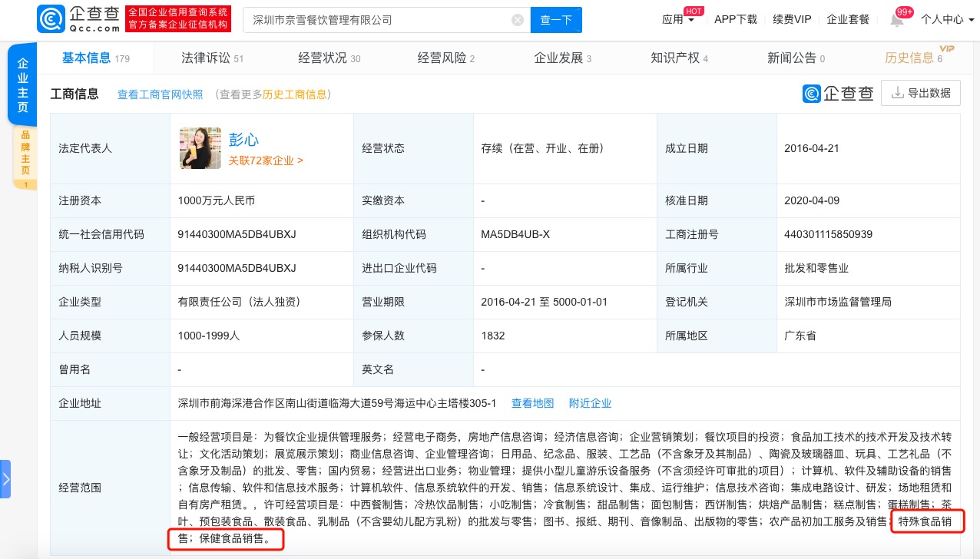Switch to the 历史信息 VIP tab
Screen dimensions: 980x559
(x=914, y=58)
